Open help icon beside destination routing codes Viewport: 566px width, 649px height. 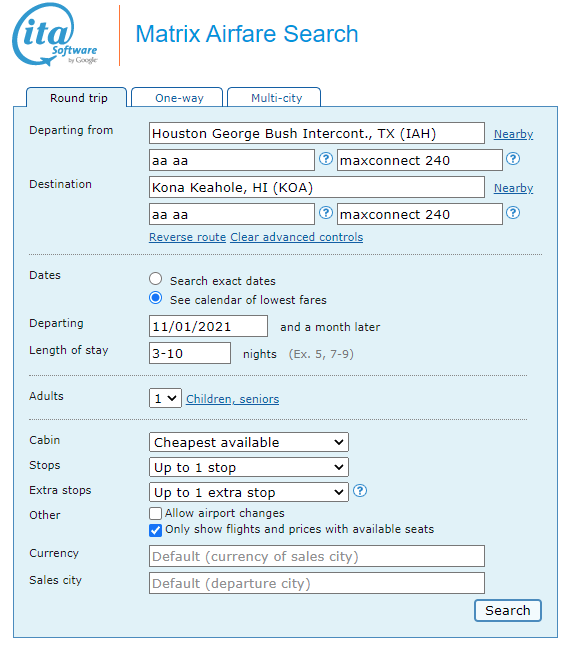point(326,213)
